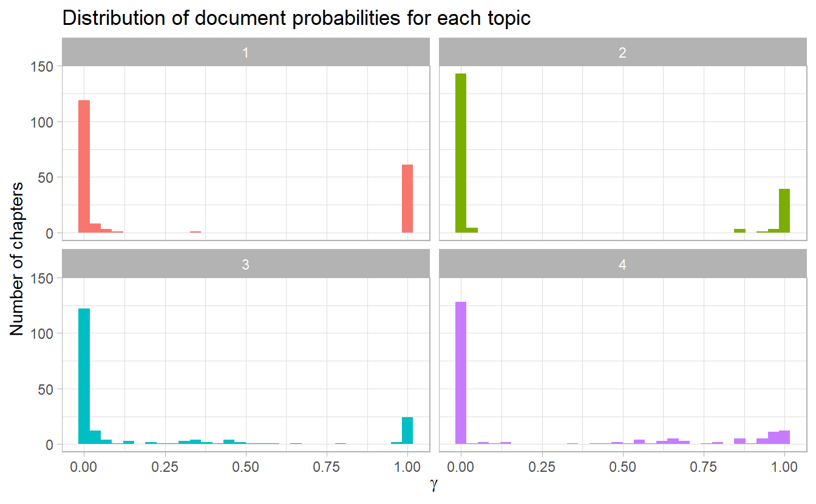Select the facet strip header labeled 4
The height and width of the screenshot is (504, 816).
[x=622, y=265]
